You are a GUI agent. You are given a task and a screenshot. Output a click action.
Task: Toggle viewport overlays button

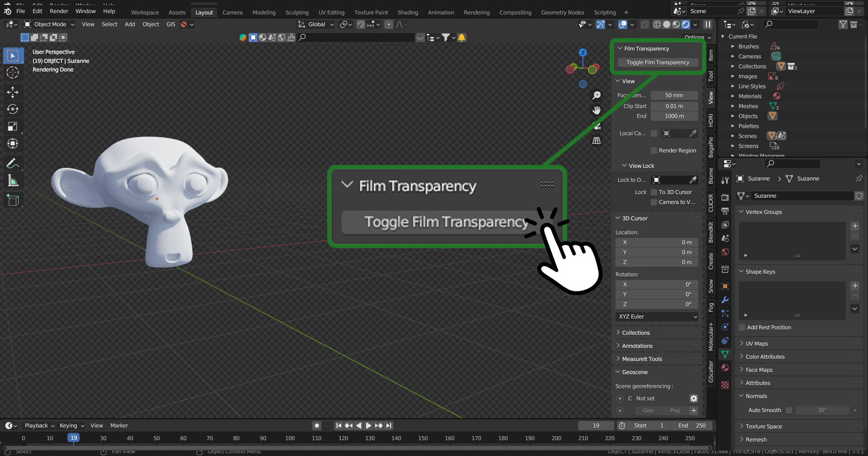coord(623,24)
